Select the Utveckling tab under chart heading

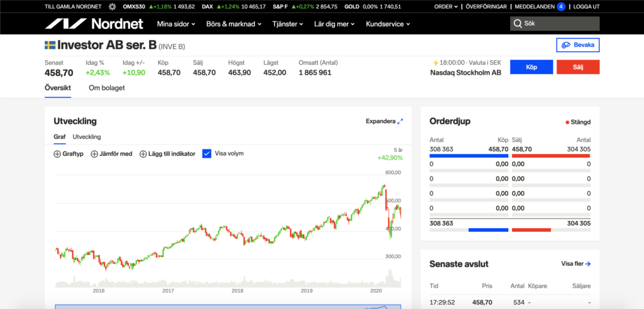click(x=87, y=137)
